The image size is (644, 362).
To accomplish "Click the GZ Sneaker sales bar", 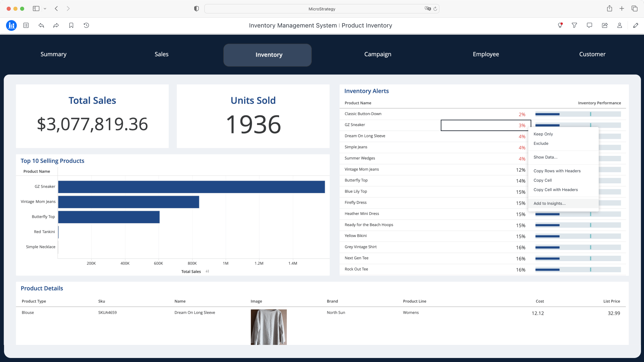I will pos(191,187).
